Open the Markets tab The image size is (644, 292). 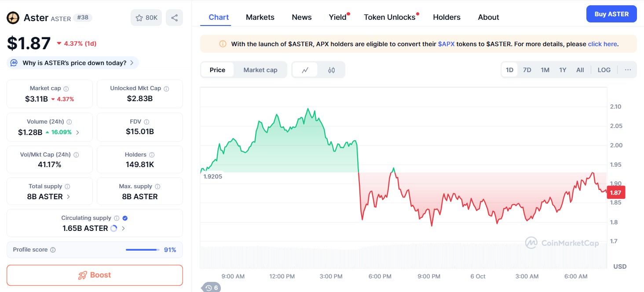pos(260,17)
